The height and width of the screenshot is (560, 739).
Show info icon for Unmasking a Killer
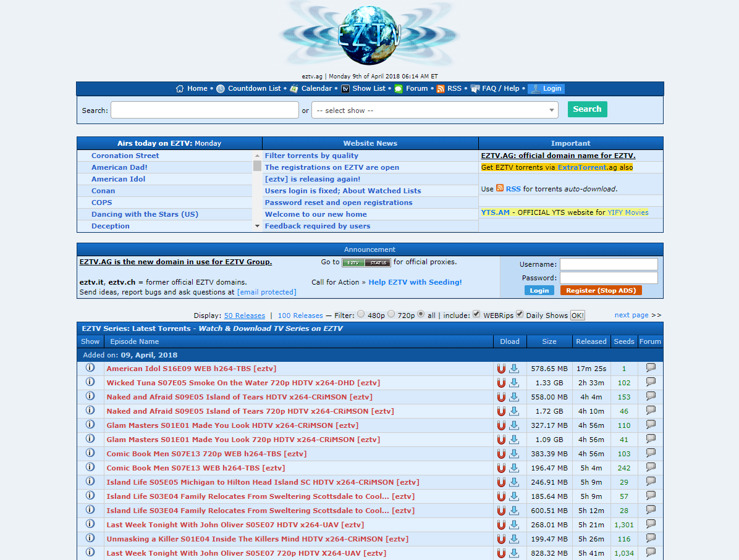click(90, 538)
